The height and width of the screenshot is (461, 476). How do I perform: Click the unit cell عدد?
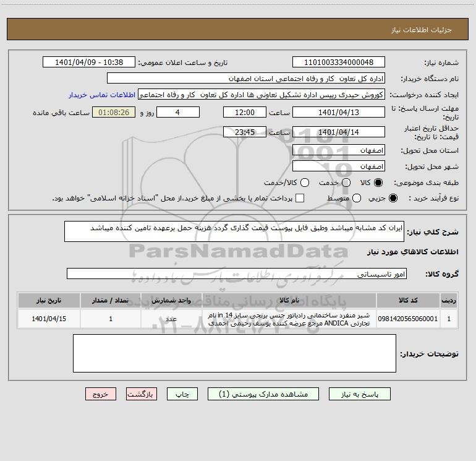coord(171,319)
